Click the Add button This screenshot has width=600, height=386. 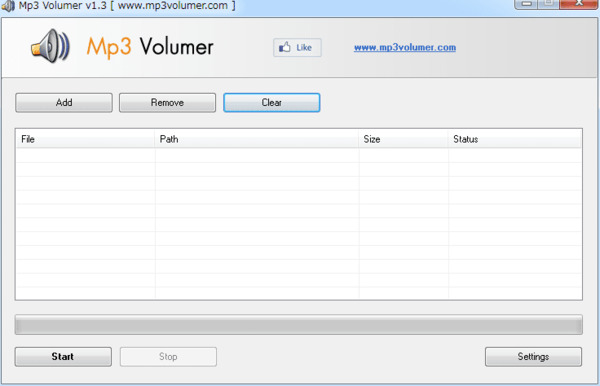64,103
